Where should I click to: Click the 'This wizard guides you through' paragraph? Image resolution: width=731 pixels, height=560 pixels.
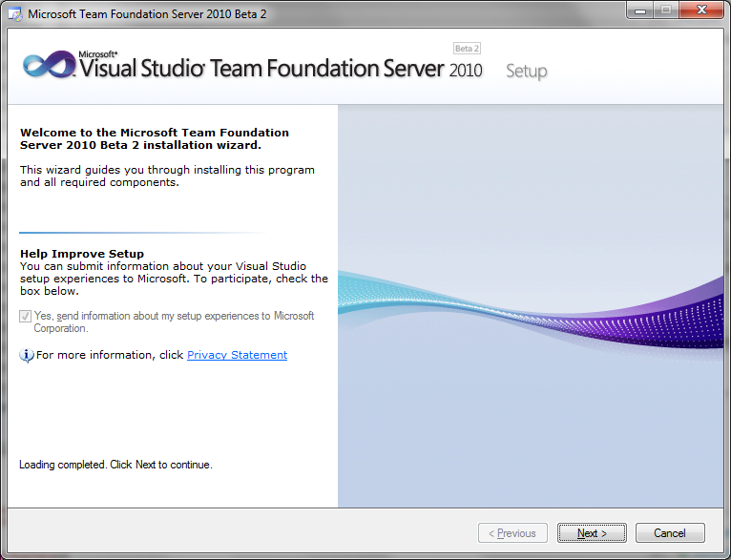pyautogui.click(x=167, y=176)
